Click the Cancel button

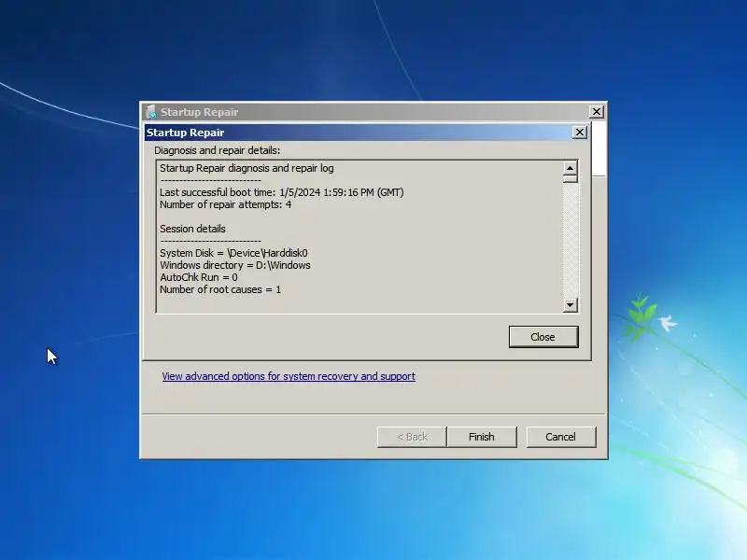[561, 437]
